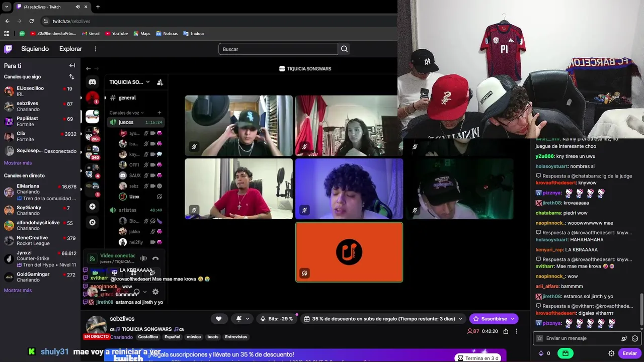
Task: Open Chrome tab search dropdown
Action: [7, 7]
